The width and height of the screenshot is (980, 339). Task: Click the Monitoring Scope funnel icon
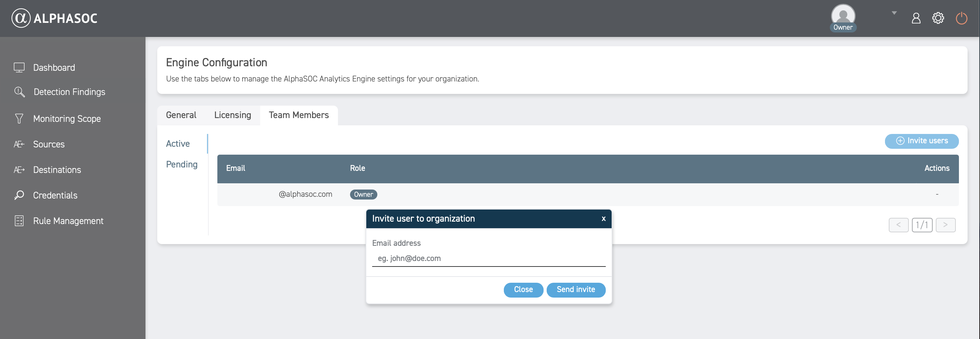click(19, 119)
